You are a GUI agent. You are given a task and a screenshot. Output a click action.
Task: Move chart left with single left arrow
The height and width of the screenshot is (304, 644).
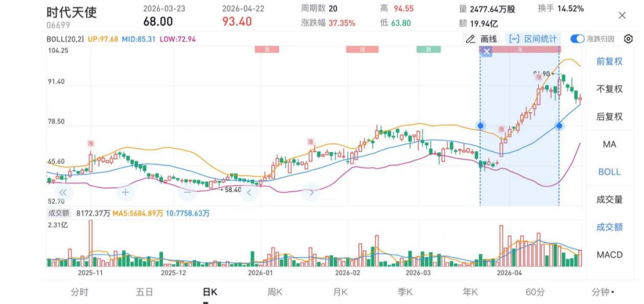249,193
